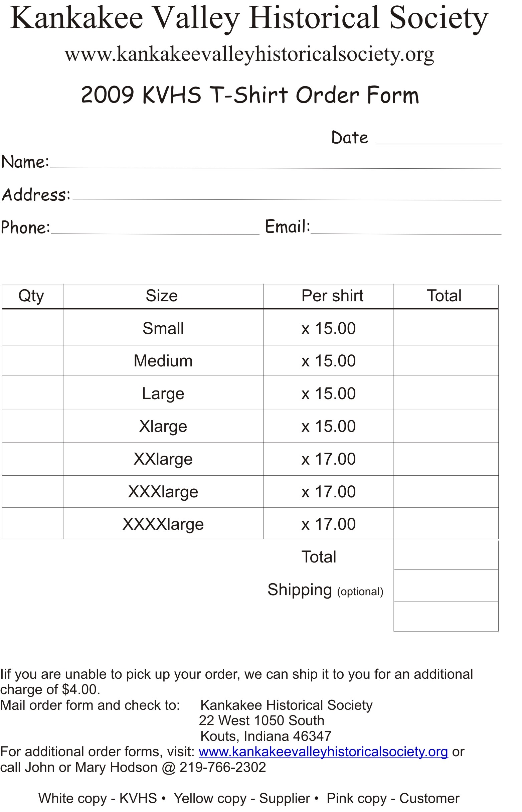Click the Qty cell for Medium
Screen dimensions: 522x812
(32, 360)
